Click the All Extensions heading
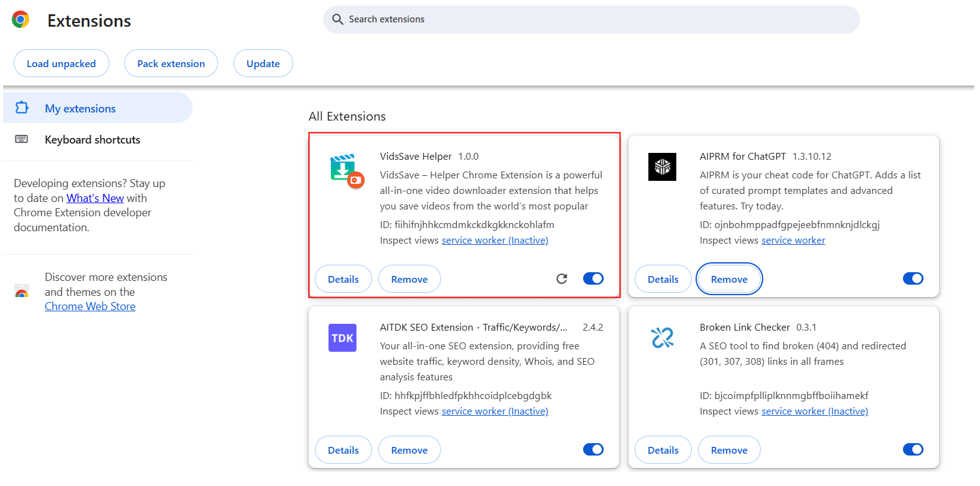This screenshot has height=486, width=980. pos(347,116)
